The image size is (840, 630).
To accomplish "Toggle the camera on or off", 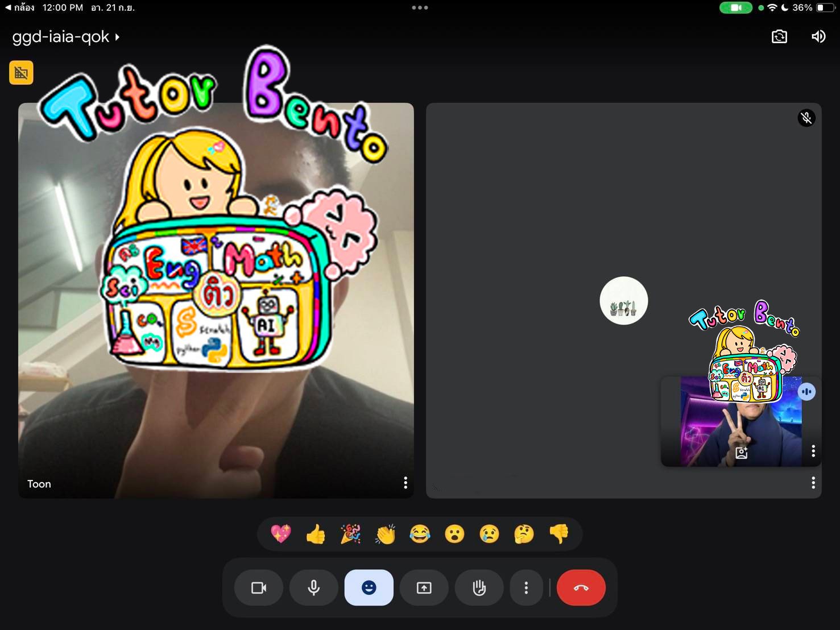I will pyautogui.click(x=259, y=587).
